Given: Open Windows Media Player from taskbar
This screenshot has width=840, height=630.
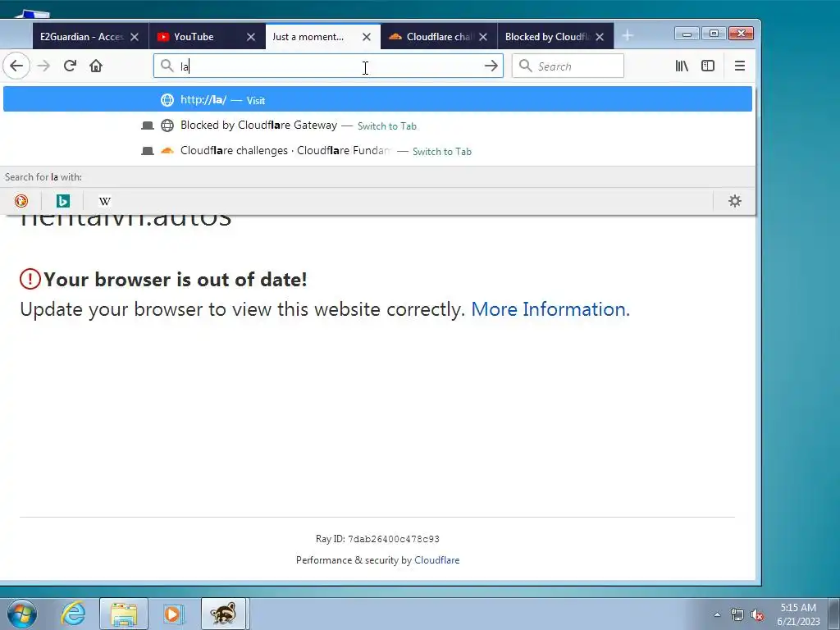Looking at the screenshot, I should pyautogui.click(x=173, y=614).
